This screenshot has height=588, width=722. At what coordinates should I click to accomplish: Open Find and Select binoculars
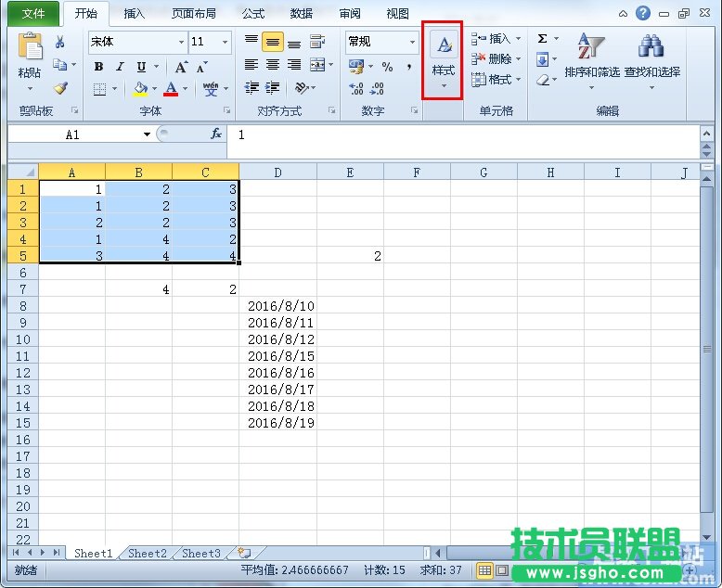pos(652,59)
